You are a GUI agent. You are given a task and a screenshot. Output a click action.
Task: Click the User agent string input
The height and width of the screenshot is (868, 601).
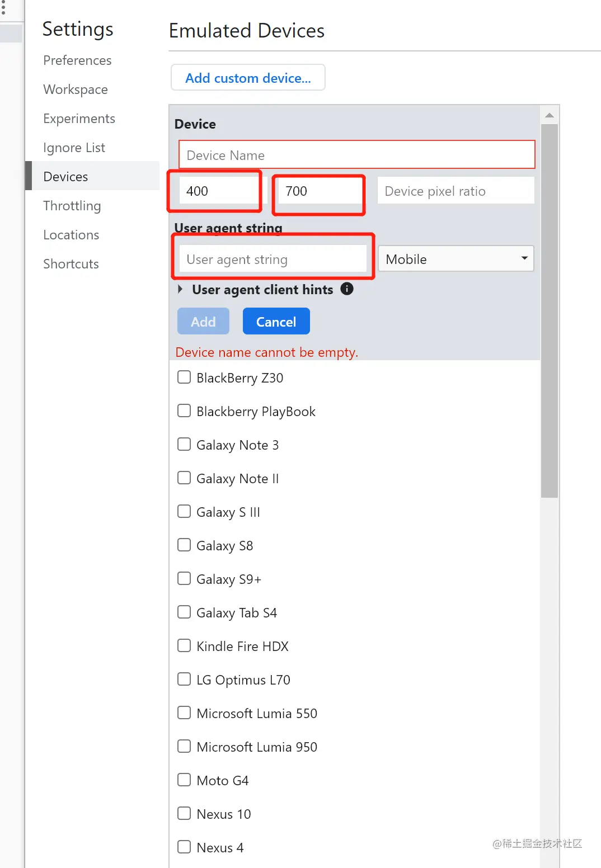273,259
